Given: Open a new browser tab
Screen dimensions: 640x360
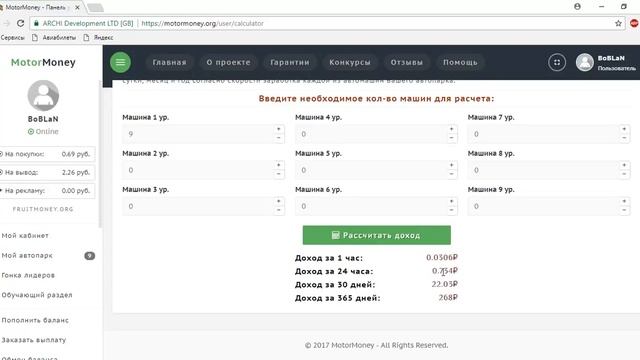Looking at the screenshot, I should coord(95,7).
